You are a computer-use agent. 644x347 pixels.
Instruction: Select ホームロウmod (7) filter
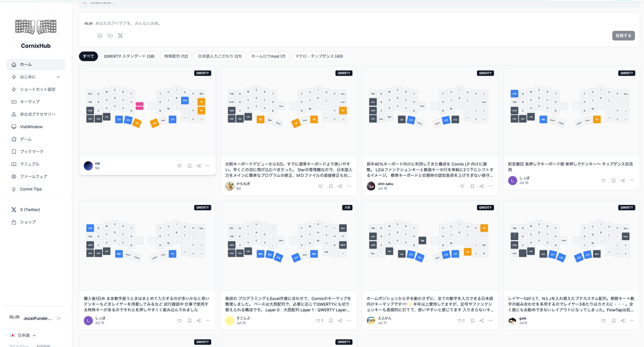268,56
